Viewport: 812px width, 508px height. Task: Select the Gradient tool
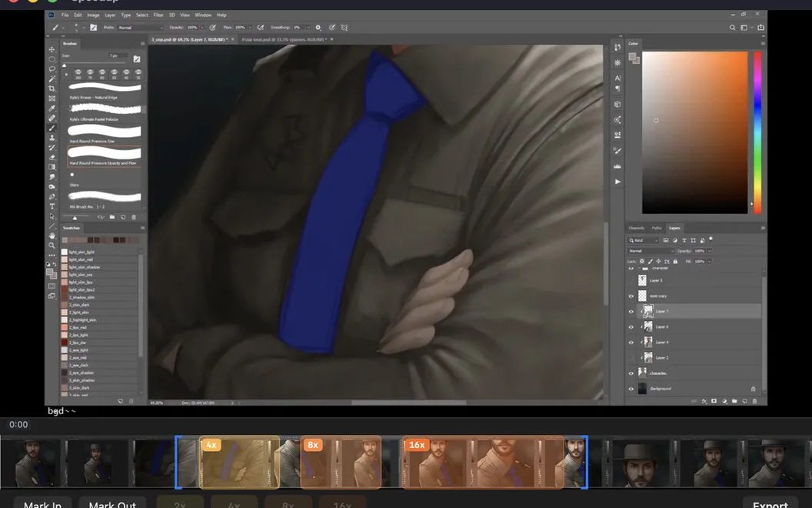[x=52, y=167]
